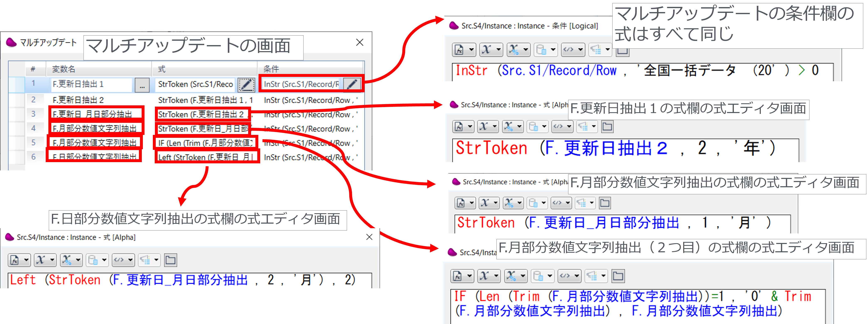Viewport: 868px width, 324px height.
Task: Expand the </> dropdown arrow in the 条件 [Logical] editor
Action: (581, 50)
